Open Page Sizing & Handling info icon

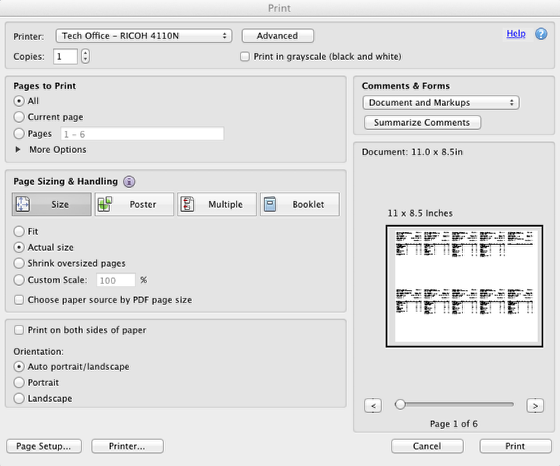point(129,182)
